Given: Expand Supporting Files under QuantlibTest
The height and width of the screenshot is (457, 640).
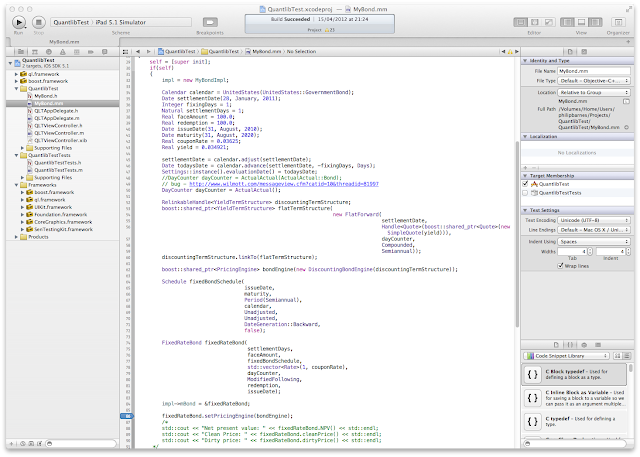Looking at the screenshot, I should coord(22,148).
